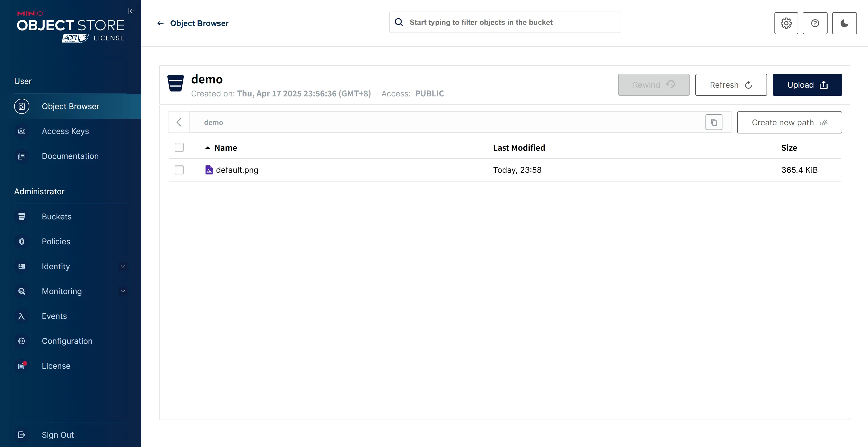The height and width of the screenshot is (447, 868).
Task: Open settings gear in top bar
Action: (786, 23)
